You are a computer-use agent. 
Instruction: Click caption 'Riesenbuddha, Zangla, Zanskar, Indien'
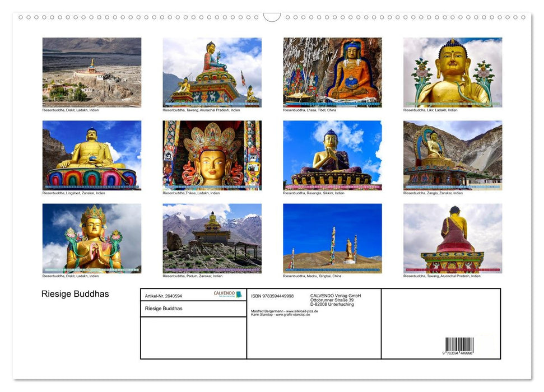[433, 193]
